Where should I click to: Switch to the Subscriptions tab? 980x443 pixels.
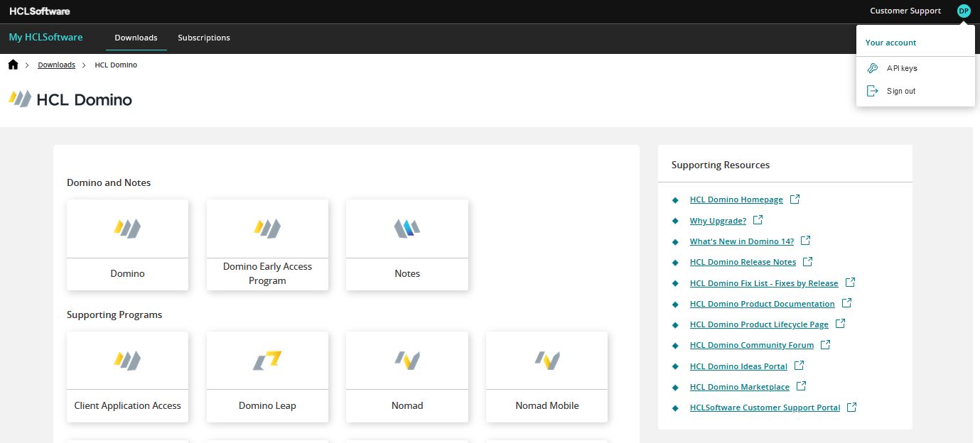point(204,38)
